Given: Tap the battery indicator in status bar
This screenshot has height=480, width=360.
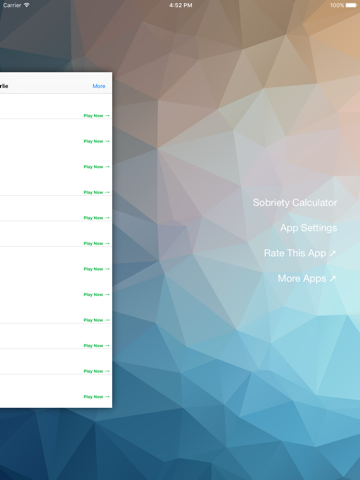Looking at the screenshot, I should coord(351,5).
